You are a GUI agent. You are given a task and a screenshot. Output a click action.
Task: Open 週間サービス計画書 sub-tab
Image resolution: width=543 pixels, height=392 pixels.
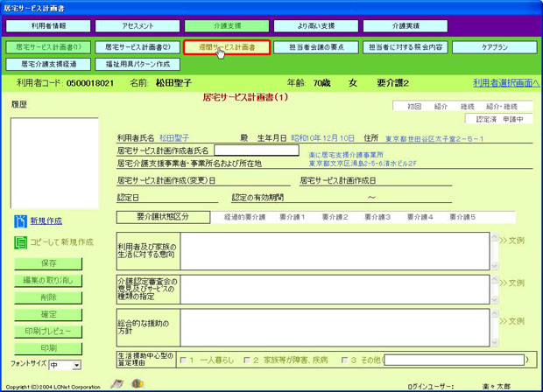(227, 47)
